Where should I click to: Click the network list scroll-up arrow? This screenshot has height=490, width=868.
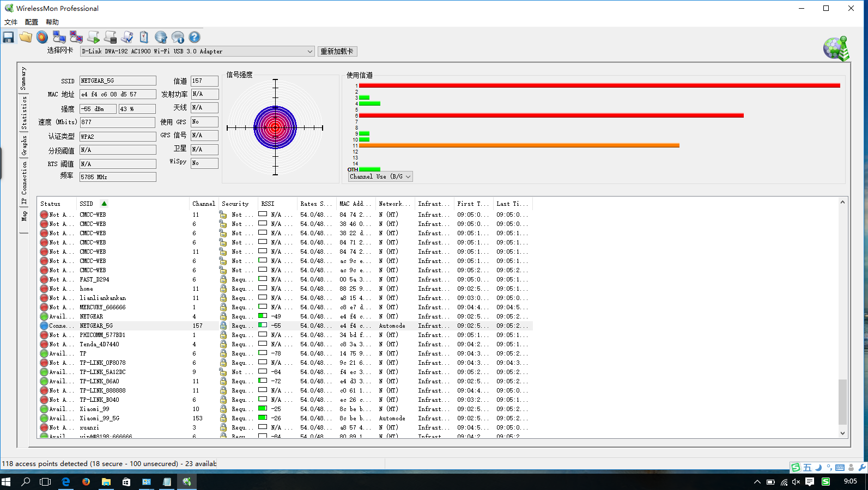coord(842,202)
